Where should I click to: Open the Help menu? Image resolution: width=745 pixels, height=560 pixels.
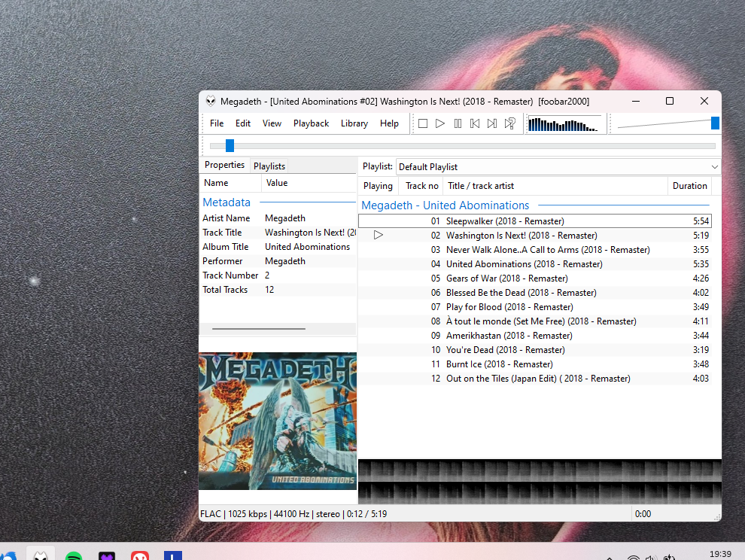click(389, 123)
